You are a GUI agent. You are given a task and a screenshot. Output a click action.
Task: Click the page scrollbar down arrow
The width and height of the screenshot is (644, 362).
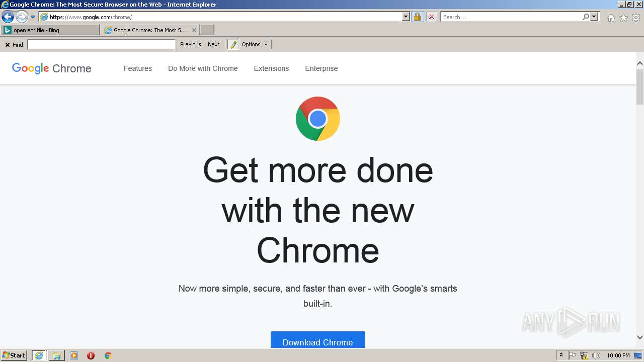pyautogui.click(x=640, y=337)
